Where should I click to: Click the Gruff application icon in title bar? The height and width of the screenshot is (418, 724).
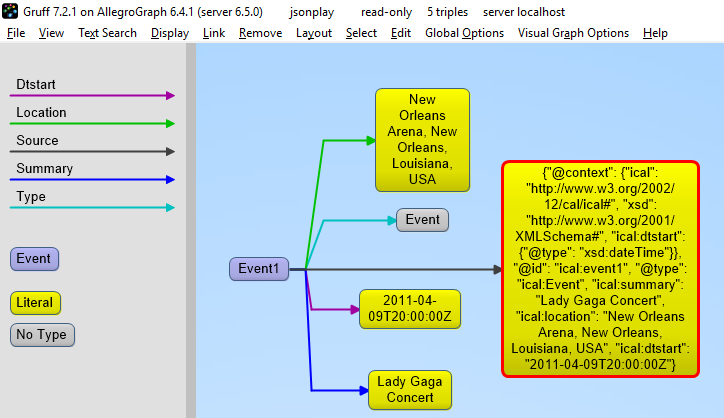tap(11, 12)
